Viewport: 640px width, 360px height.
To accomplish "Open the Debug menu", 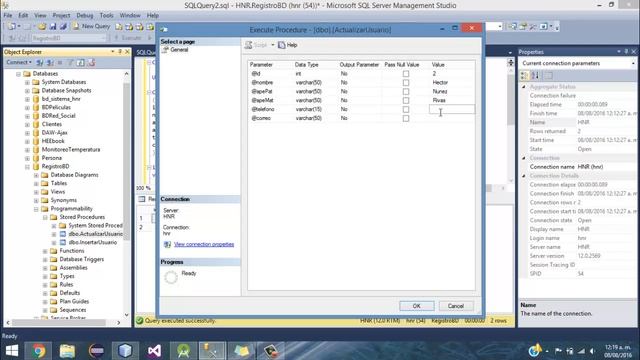I will pyautogui.click(x=85, y=15).
